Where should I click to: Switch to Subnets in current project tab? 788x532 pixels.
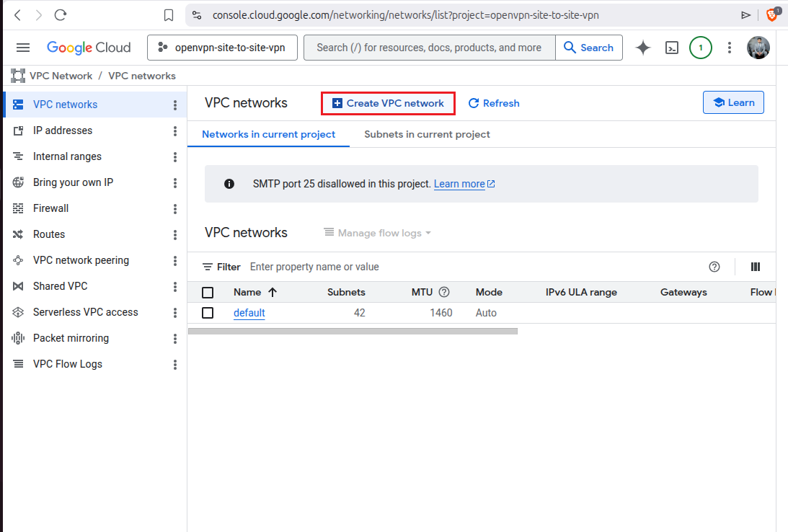click(x=427, y=134)
